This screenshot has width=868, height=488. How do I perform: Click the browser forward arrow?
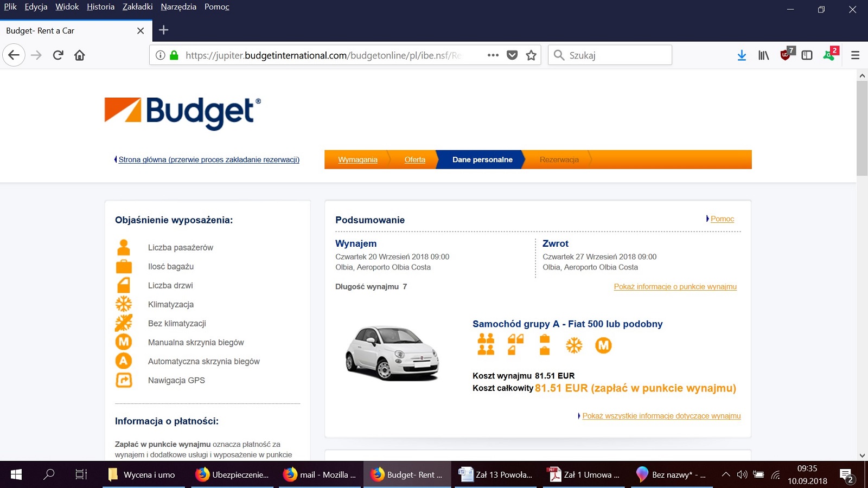(x=36, y=55)
